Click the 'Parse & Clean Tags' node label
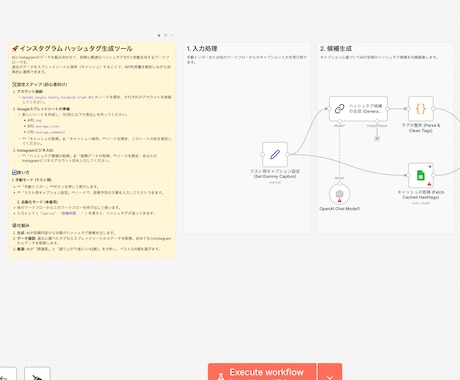 click(421, 128)
